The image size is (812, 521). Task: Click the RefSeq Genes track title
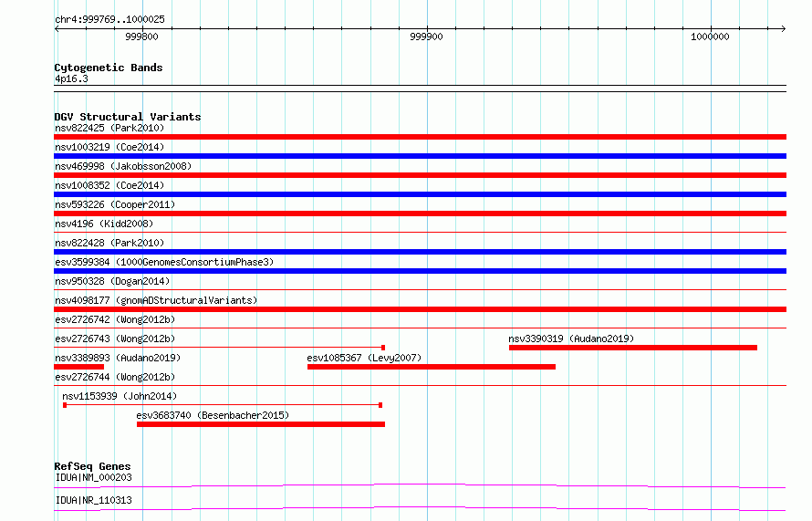tap(92, 466)
